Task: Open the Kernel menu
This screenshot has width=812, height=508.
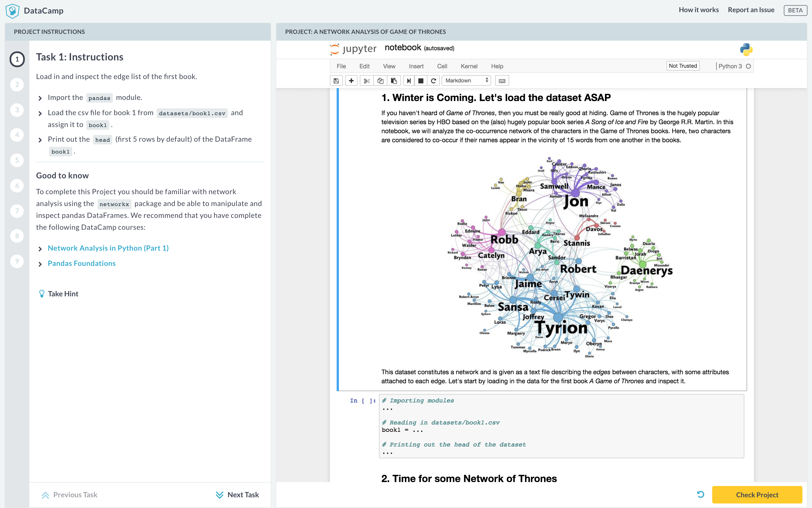Action: [469, 66]
